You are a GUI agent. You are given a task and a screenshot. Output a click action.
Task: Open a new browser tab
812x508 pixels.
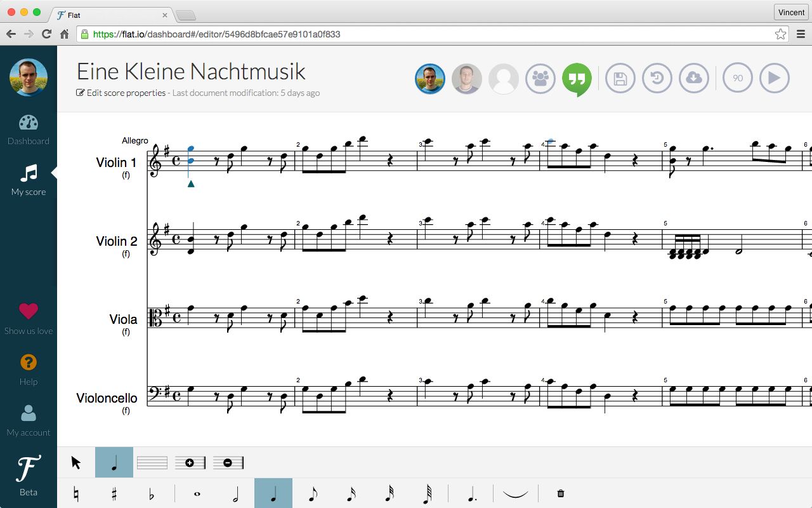185,15
